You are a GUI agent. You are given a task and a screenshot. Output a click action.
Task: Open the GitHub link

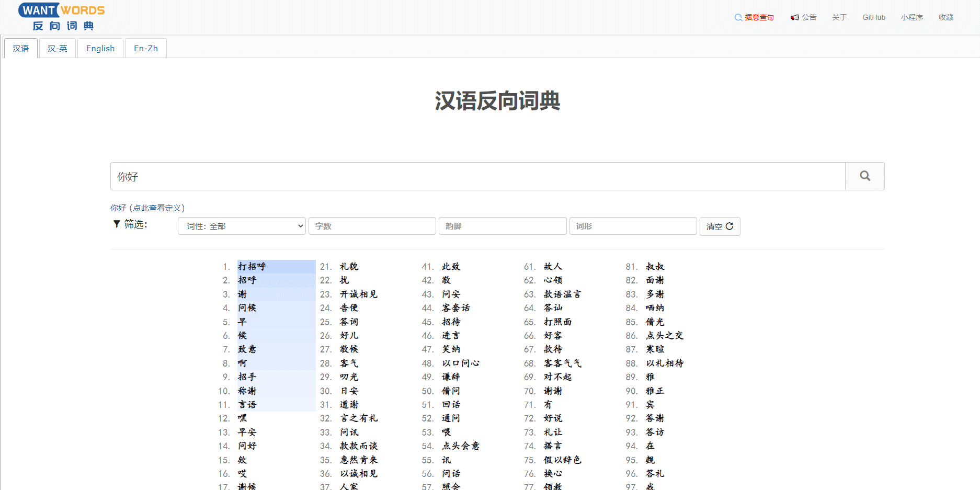[x=873, y=17]
